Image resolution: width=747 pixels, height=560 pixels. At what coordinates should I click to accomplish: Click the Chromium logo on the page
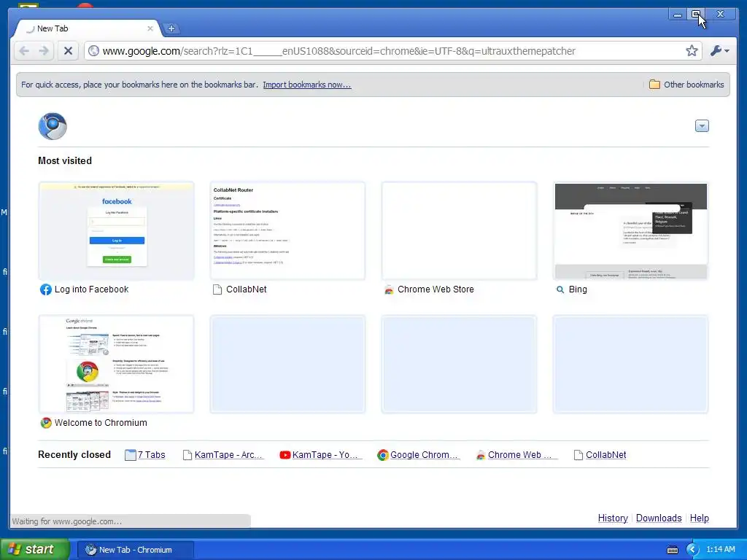(53, 126)
